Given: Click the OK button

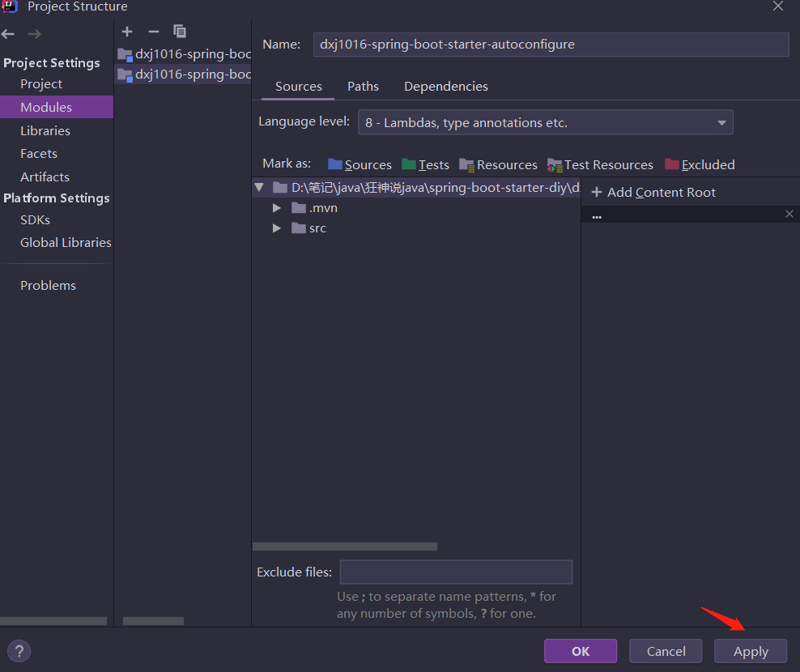Looking at the screenshot, I should 581,651.
